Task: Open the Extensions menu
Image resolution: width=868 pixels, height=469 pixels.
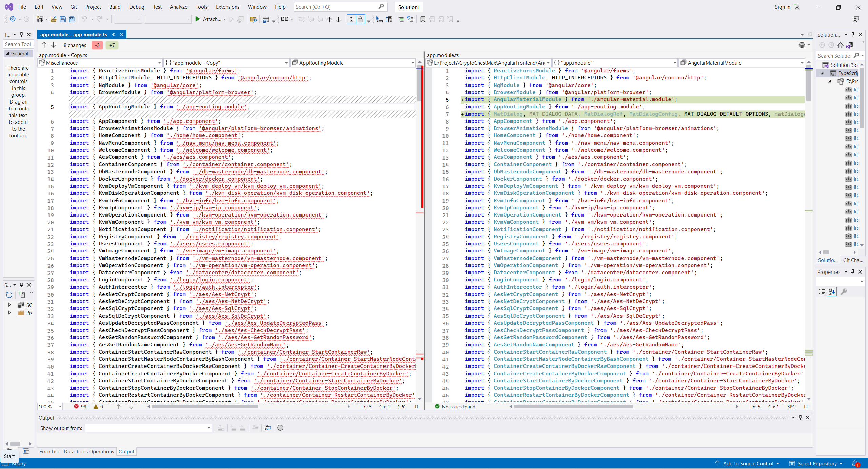Action: (227, 7)
